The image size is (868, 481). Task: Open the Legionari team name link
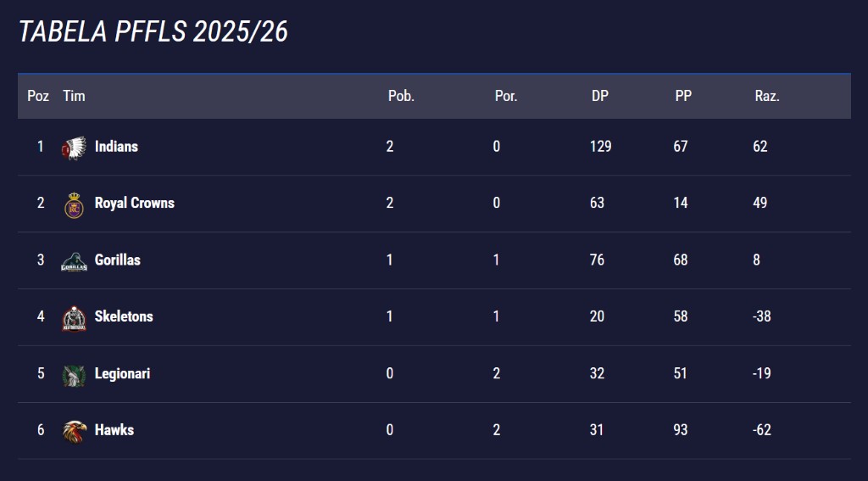pos(122,373)
